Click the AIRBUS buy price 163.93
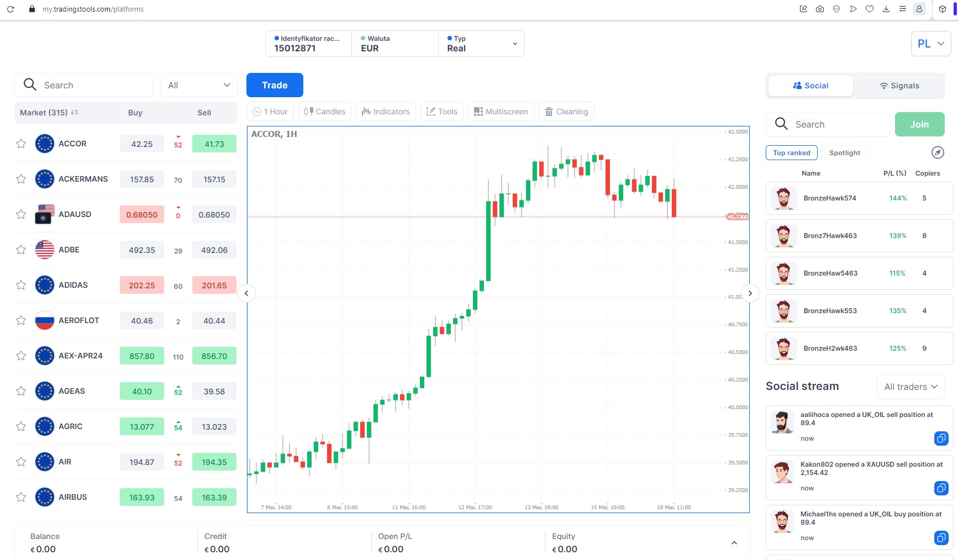This screenshot has width=958, height=560. [142, 498]
